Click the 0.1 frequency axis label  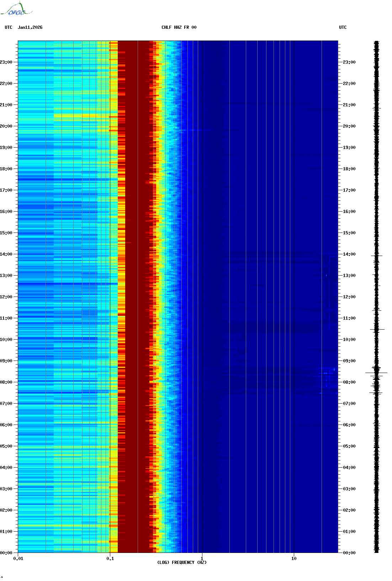click(x=110, y=559)
